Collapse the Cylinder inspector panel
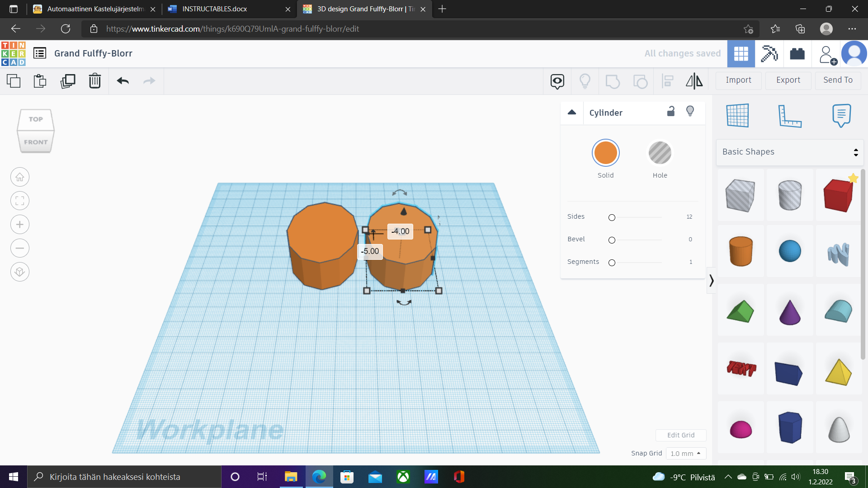The width and height of the screenshot is (868, 488). click(572, 113)
